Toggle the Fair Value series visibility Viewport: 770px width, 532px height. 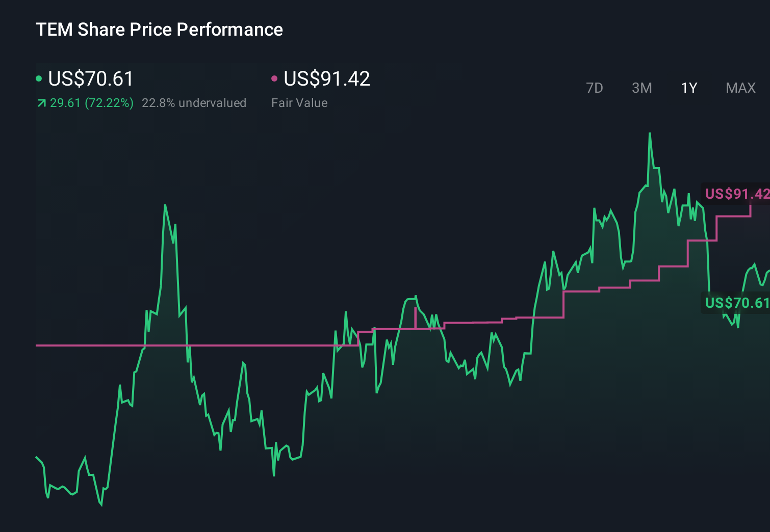[326, 78]
